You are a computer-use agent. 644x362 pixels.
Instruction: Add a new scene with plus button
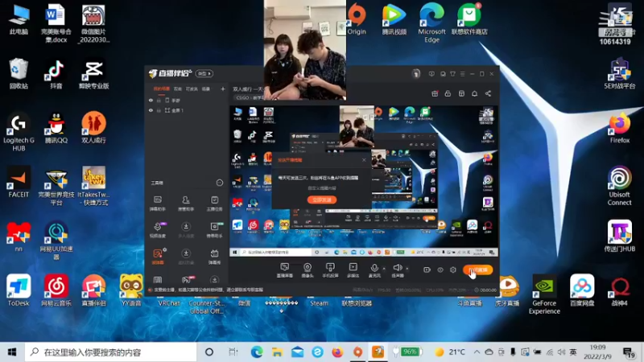(223, 88)
